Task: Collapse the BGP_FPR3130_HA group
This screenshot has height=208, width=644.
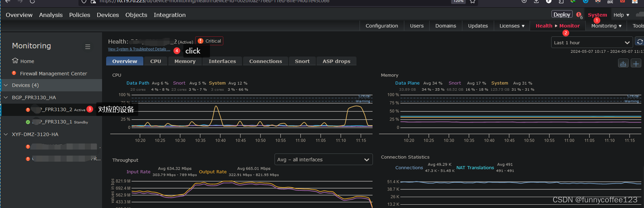Action: tap(6, 98)
